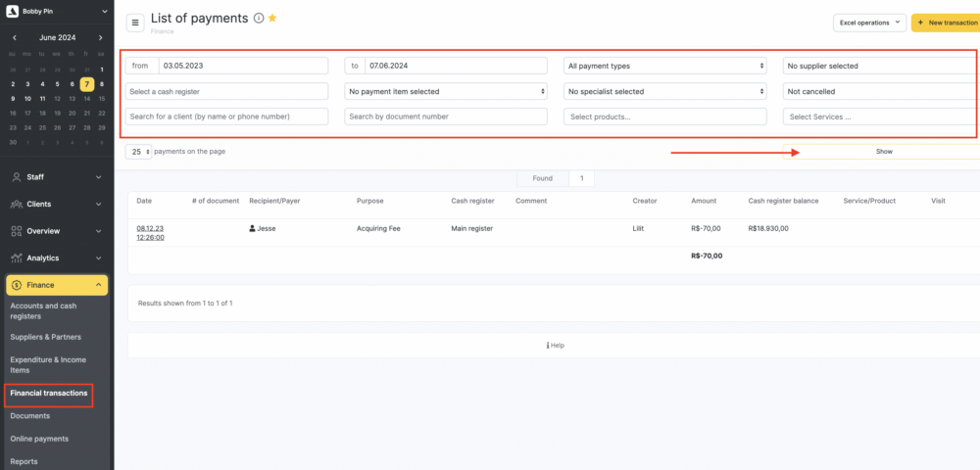
Task: Go to next month in calendar
Action: pyautogui.click(x=100, y=38)
